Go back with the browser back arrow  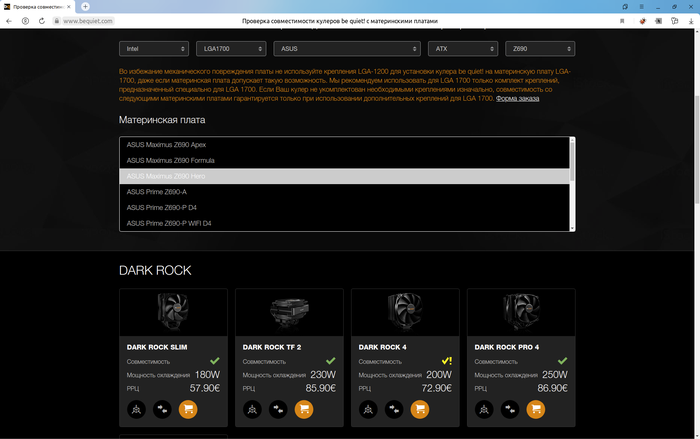(x=9, y=21)
